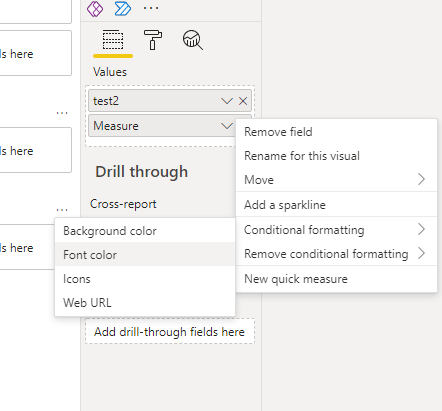The width and height of the screenshot is (442, 411).
Task: Choose Font color formatting option
Action: tap(145, 255)
